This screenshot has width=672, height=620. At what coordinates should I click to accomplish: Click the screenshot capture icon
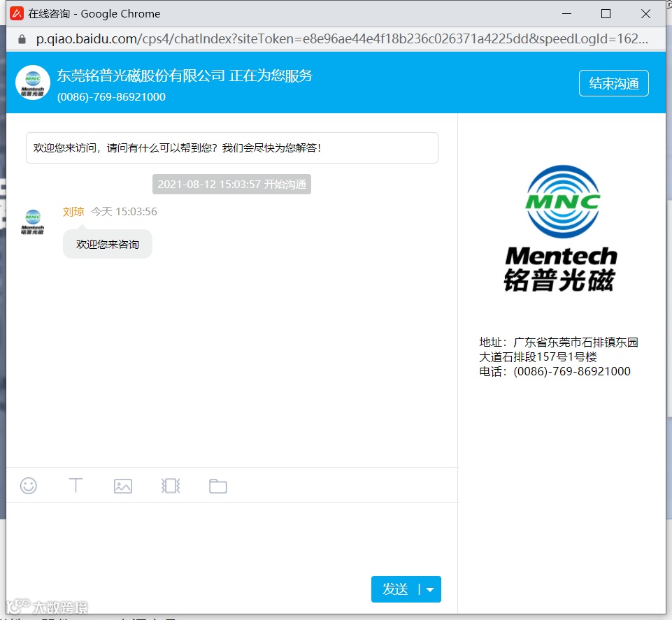tap(171, 486)
